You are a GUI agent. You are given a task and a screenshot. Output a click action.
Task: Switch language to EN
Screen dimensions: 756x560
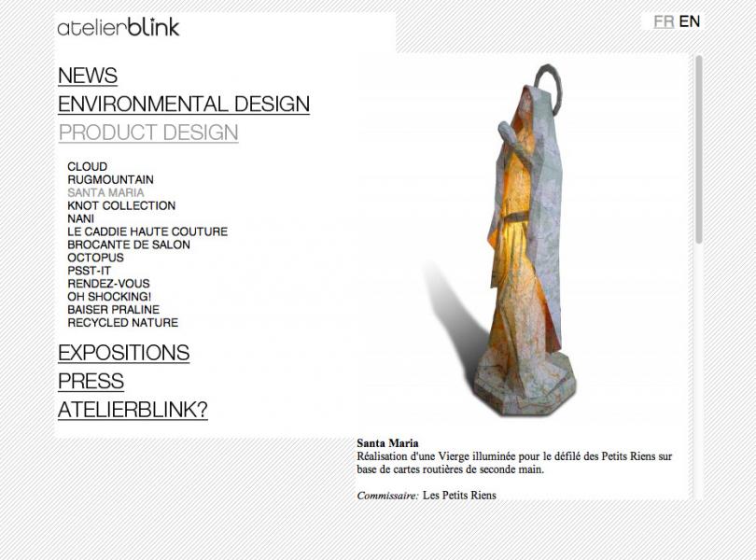coord(690,21)
